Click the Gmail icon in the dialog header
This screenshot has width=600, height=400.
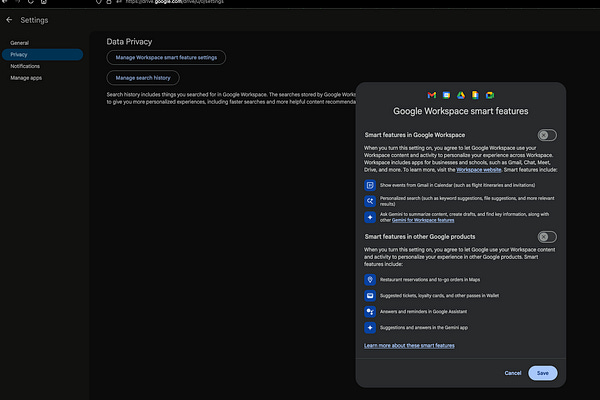click(432, 95)
